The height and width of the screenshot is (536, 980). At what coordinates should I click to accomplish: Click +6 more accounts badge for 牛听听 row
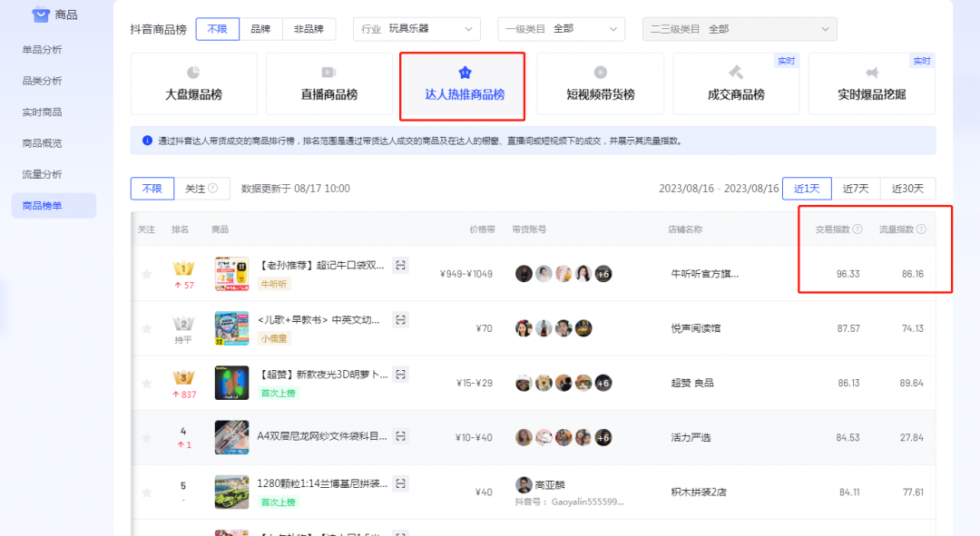tap(603, 274)
